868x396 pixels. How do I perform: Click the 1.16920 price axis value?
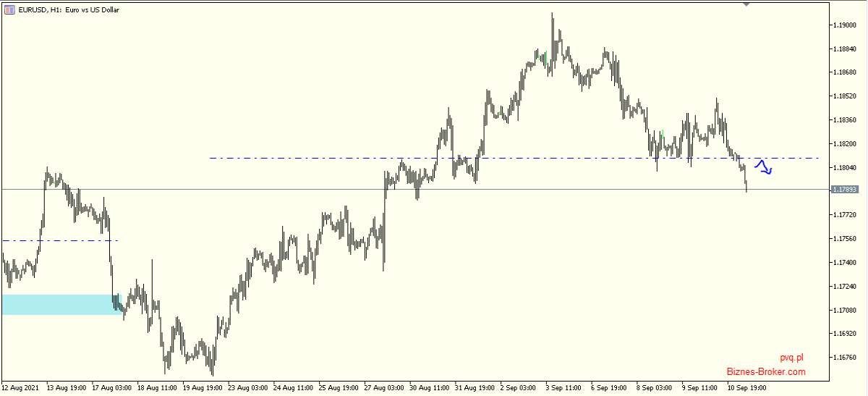844,334
